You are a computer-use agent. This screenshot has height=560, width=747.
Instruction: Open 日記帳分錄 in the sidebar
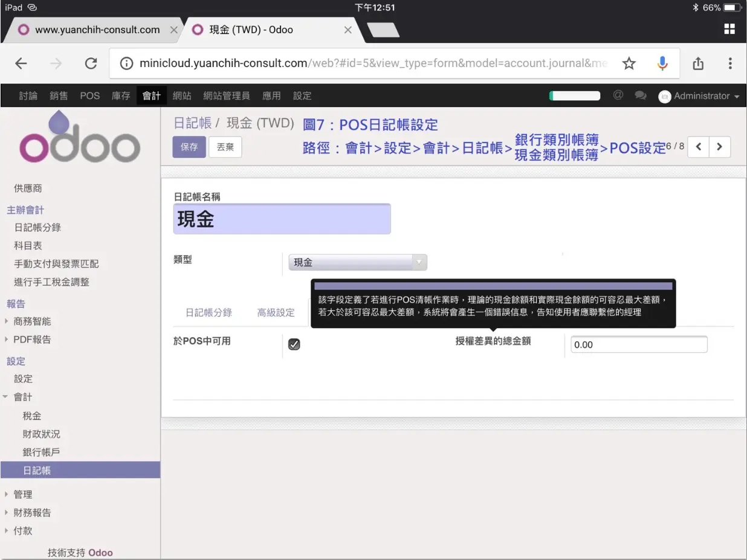pyautogui.click(x=37, y=228)
